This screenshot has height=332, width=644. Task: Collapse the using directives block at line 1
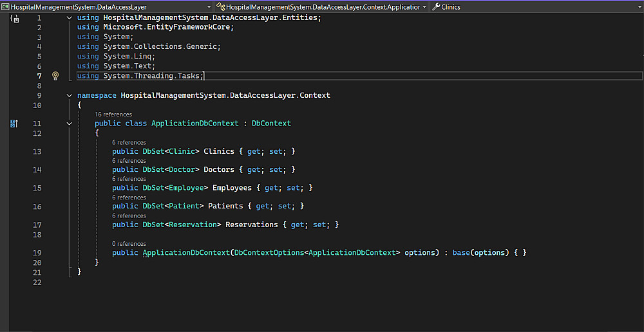(69, 17)
